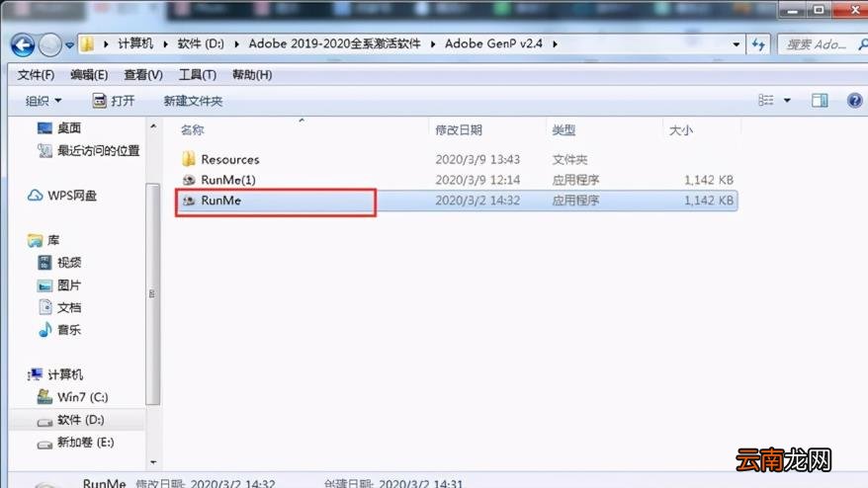Click the date 2020/3/9 12:14
This screenshot has height=488, width=868.
click(477, 180)
